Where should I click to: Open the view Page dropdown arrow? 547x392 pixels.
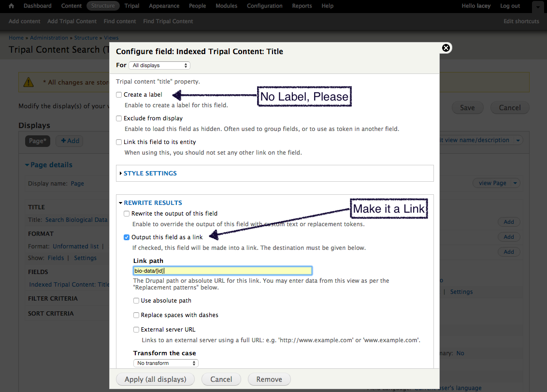516,183
